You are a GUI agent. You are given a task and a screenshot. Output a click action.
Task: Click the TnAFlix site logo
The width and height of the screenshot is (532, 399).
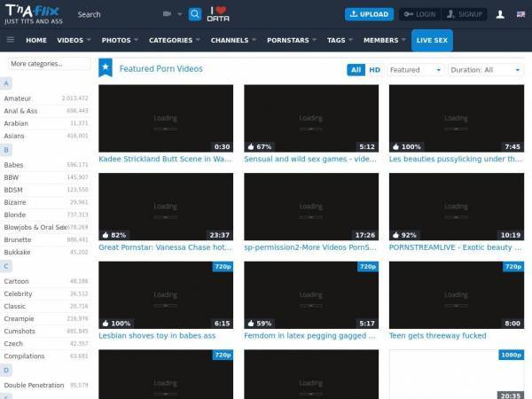(34, 14)
